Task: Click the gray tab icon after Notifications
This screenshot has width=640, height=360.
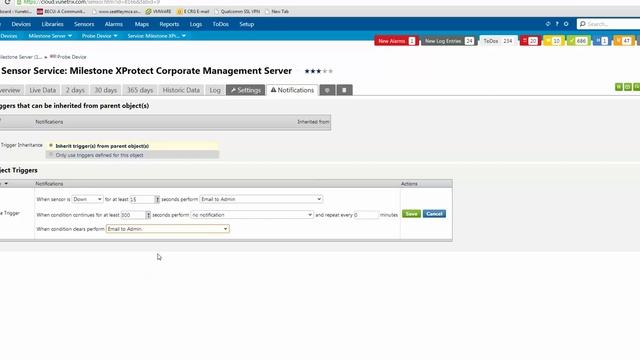Action: 327,90
